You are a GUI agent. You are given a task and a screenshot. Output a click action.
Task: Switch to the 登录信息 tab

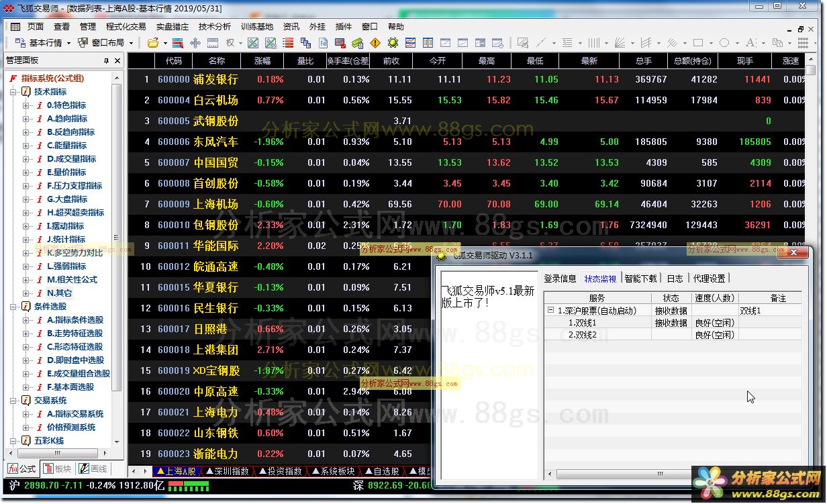[560, 279]
